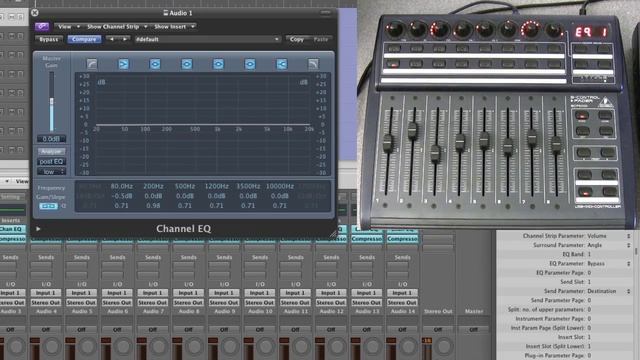Click the pan knob on Audio 4 channel
The image size is (640, 360).
click(52, 347)
